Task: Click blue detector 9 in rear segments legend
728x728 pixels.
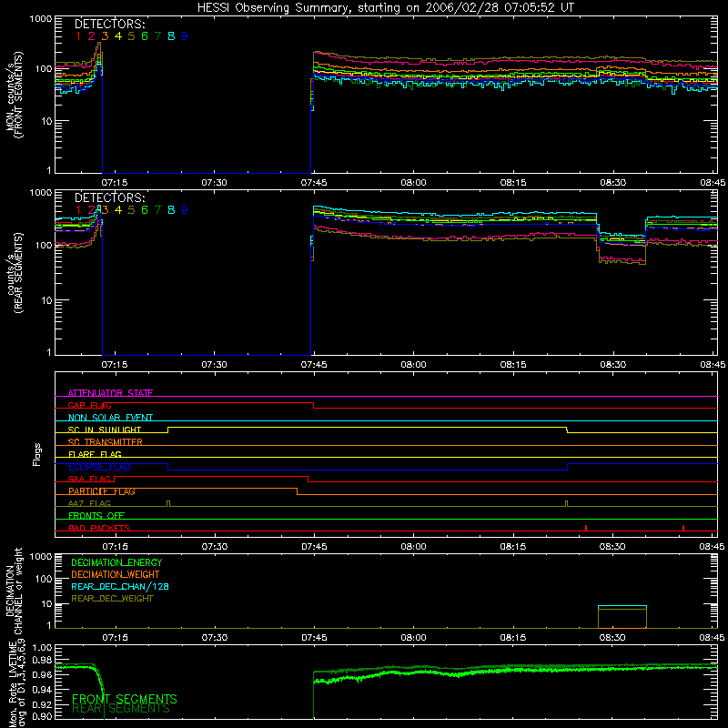Action: (185, 210)
